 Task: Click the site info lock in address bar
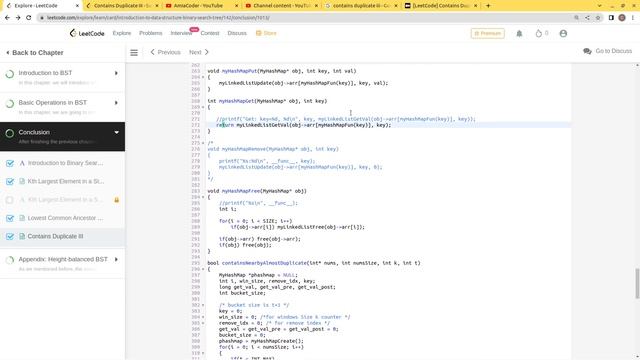(x=42, y=18)
